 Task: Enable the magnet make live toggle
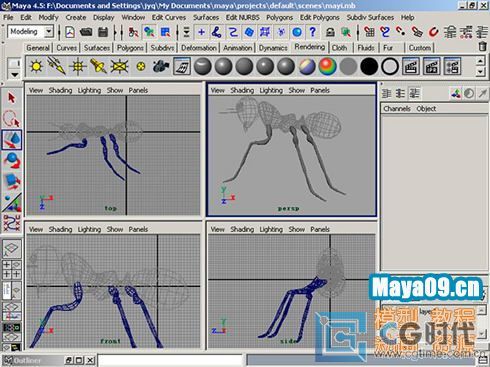point(433,32)
